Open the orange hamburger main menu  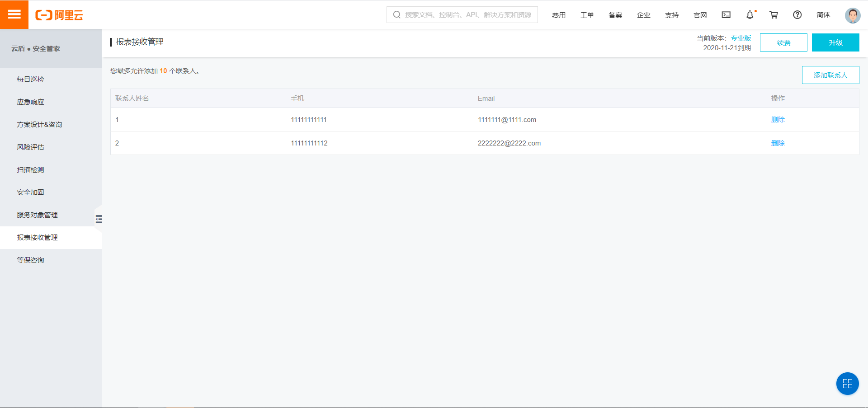coord(14,14)
